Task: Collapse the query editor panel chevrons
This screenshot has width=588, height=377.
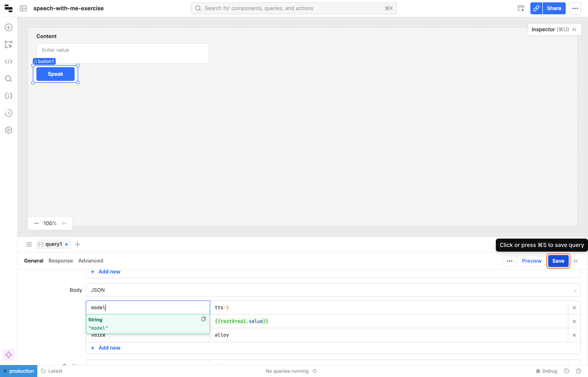Action: click(x=576, y=261)
